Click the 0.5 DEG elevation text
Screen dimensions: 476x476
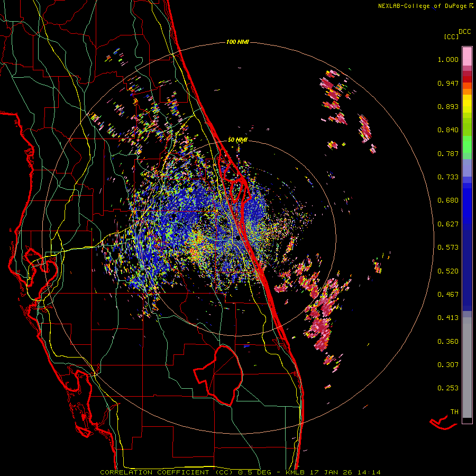click(x=255, y=472)
